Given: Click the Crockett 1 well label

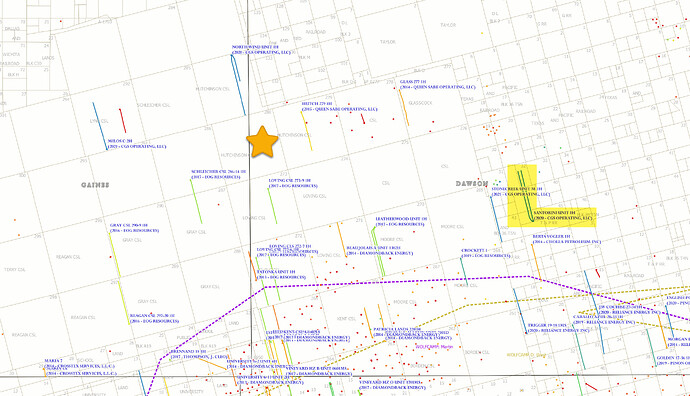Looking at the screenshot, I should [486, 253].
